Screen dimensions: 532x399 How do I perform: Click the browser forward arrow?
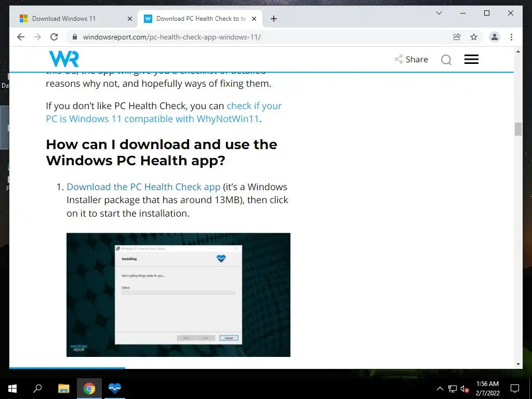pyautogui.click(x=37, y=37)
